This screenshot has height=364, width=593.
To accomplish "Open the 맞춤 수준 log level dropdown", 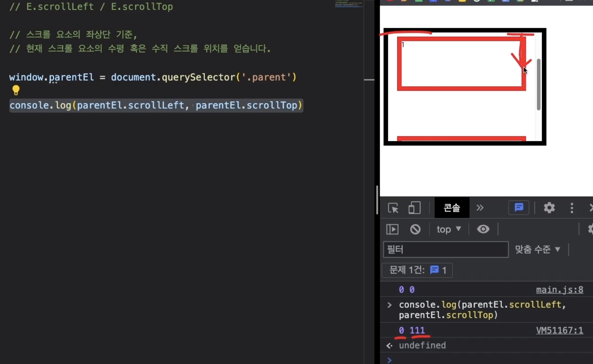I will pyautogui.click(x=538, y=249).
